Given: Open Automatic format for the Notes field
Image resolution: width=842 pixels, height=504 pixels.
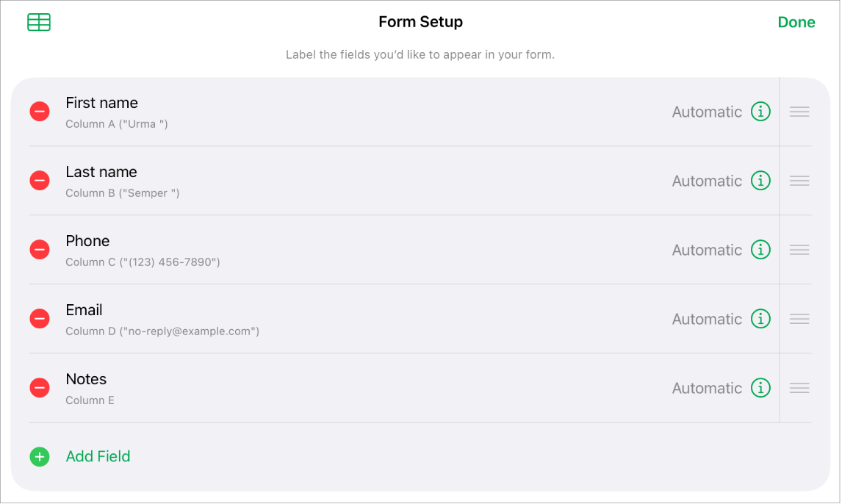Looking at the screenshot, I should (707, 387).
